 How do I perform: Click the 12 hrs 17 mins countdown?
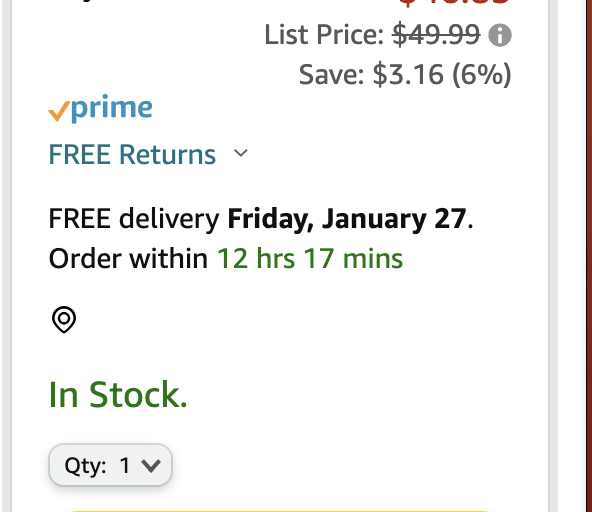310,259
